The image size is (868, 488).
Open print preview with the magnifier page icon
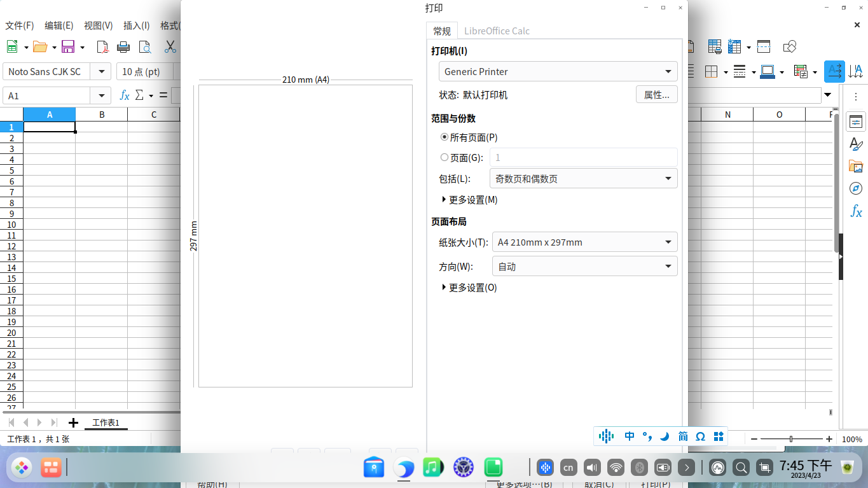tap(145, 46)
